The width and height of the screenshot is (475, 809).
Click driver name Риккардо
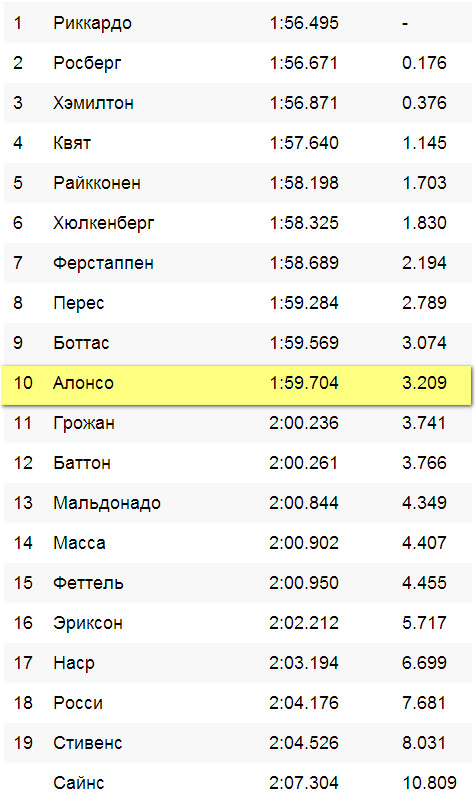(x=92, y=23)
